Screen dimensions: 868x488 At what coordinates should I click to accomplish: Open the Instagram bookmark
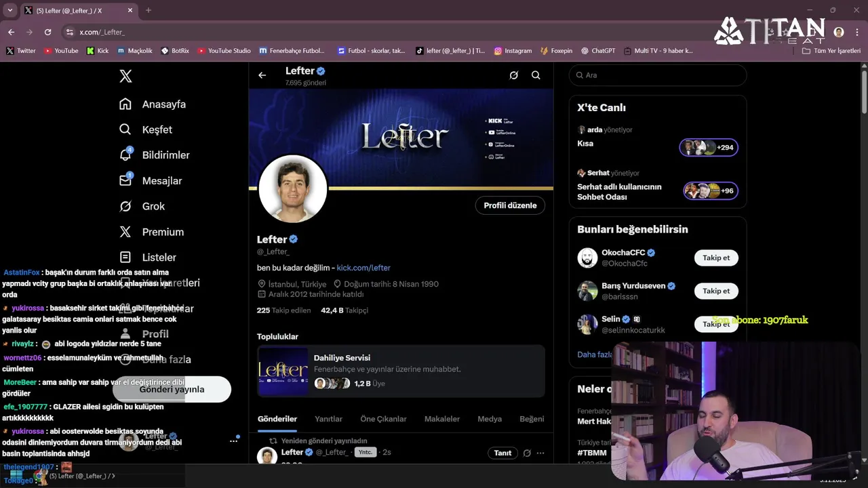513,51
